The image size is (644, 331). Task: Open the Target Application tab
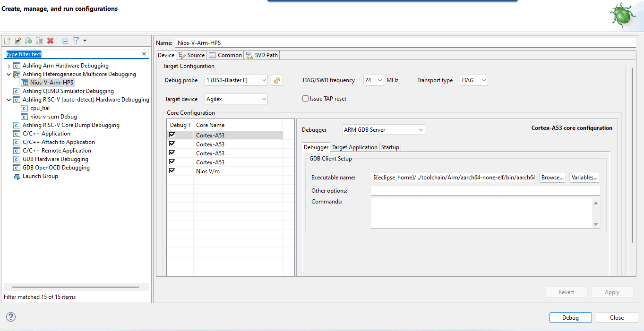[355, 147]
